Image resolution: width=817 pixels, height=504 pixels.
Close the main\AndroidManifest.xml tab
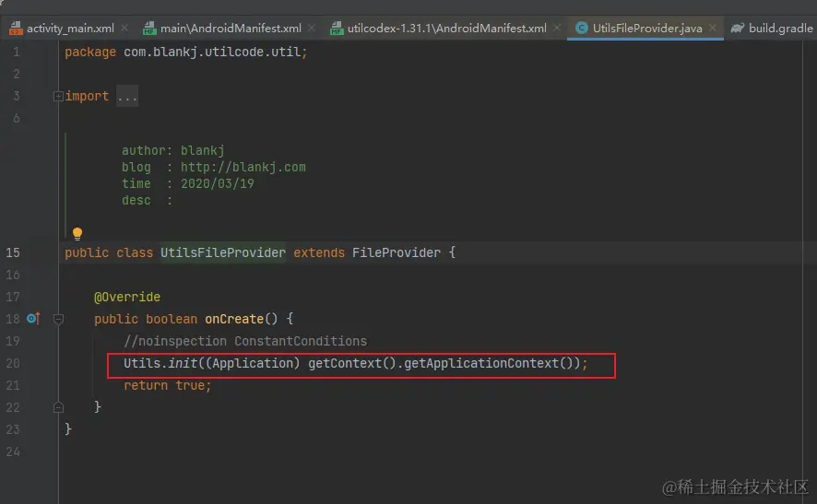312,29
